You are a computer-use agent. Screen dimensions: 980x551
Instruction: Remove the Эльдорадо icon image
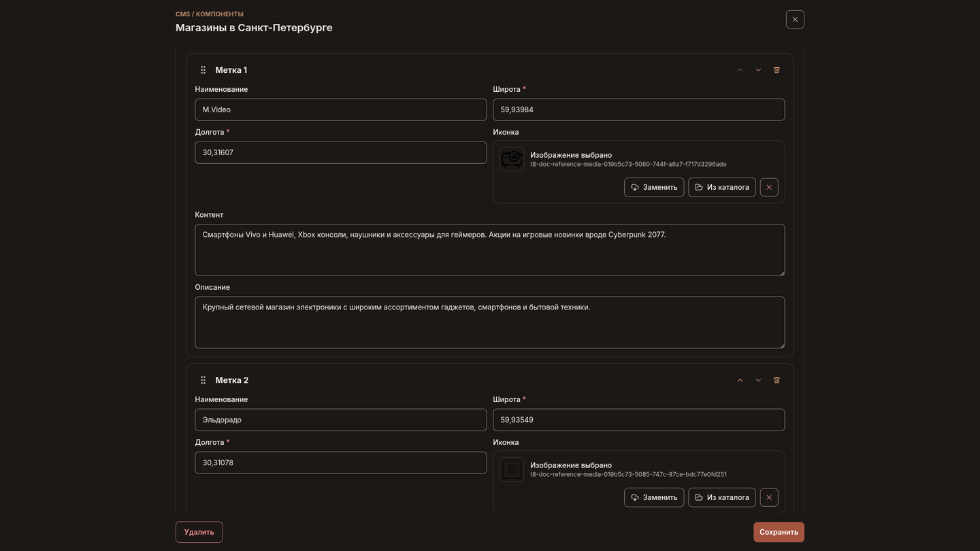769,497
